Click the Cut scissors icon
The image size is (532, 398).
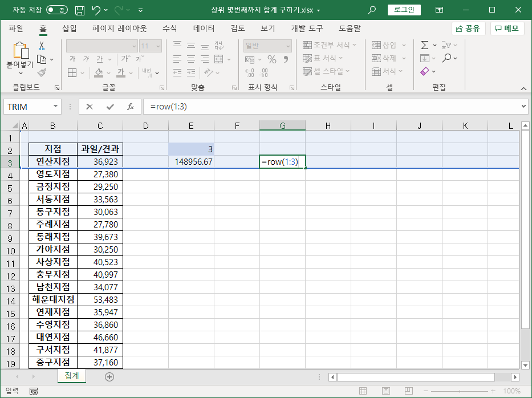tap(42, 46)
